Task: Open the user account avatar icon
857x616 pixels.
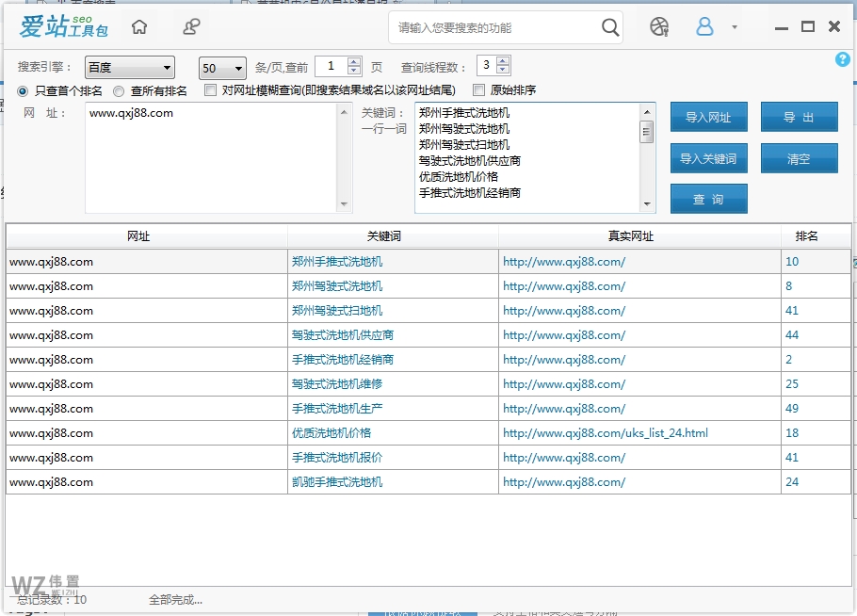Action: [704, 27]
